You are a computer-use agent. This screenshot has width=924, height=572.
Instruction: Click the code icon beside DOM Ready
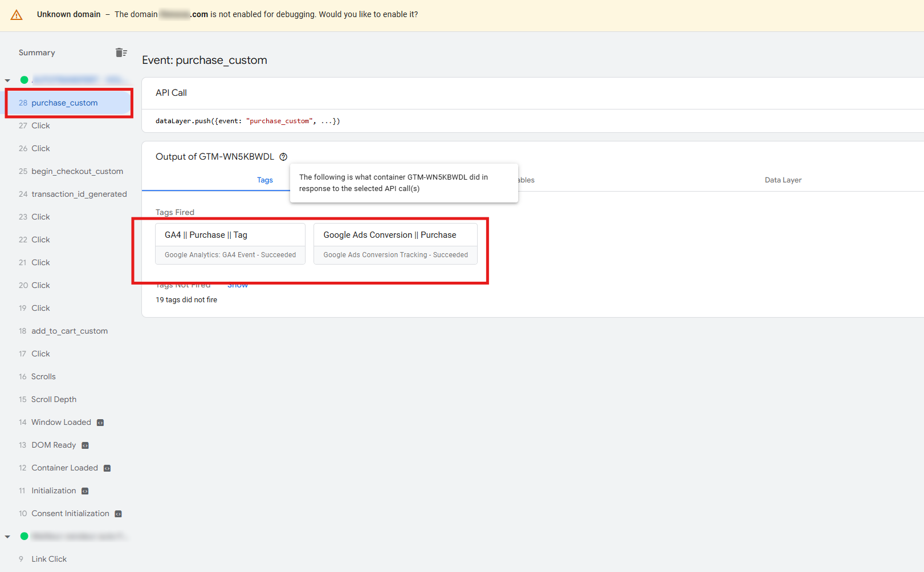click(x=85, y=445)
